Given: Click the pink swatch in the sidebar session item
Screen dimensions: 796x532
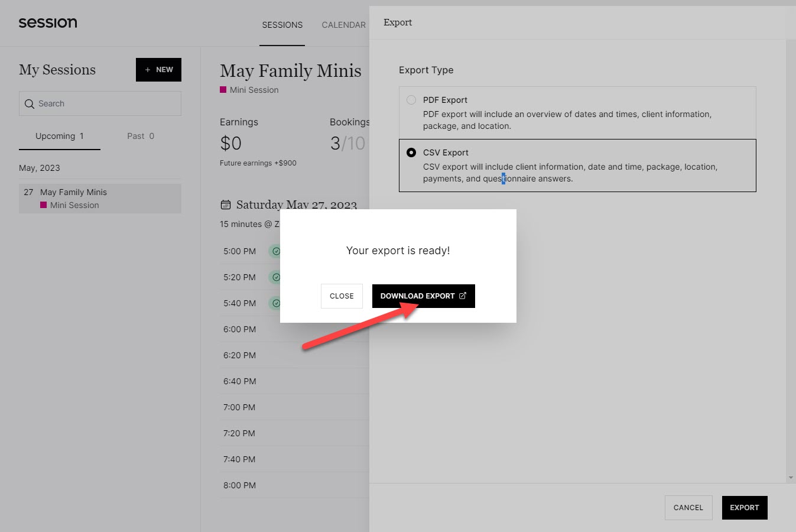Looking at the screenshot, I should tap(44, 205).
